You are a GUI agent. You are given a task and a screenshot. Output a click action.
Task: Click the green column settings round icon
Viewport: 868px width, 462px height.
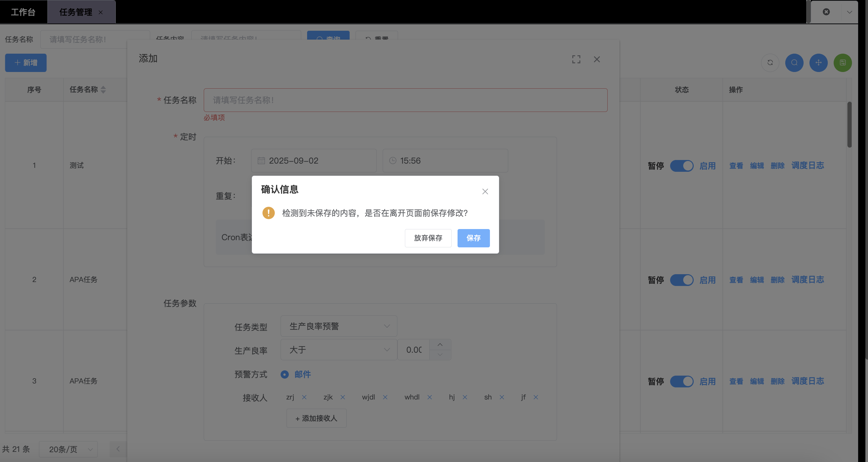pyautogui.click(x=842, y=63)
